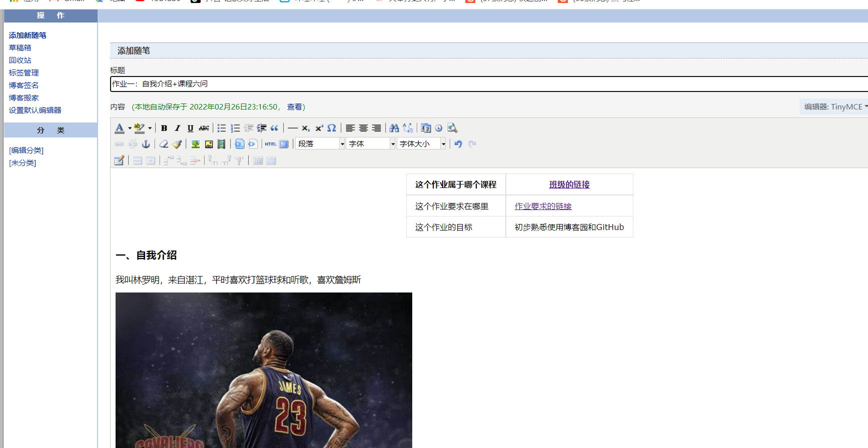Open the highlight color dropdown arrow
Screen dimensions: 868x448
click(150, 128)
